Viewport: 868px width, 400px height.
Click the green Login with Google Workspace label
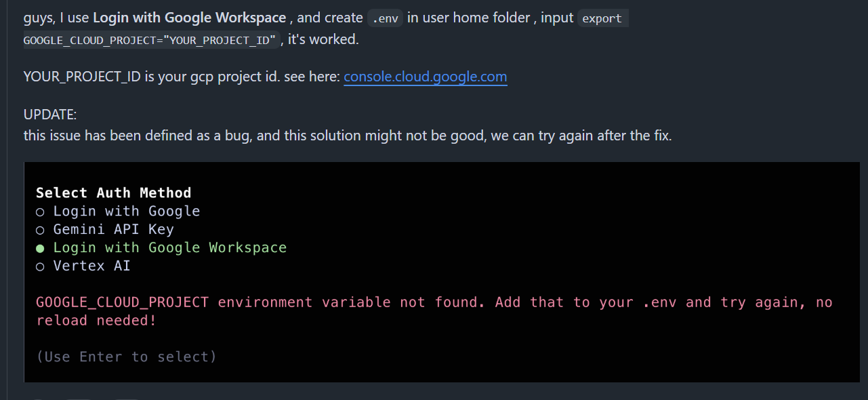(x=170, y=248)
